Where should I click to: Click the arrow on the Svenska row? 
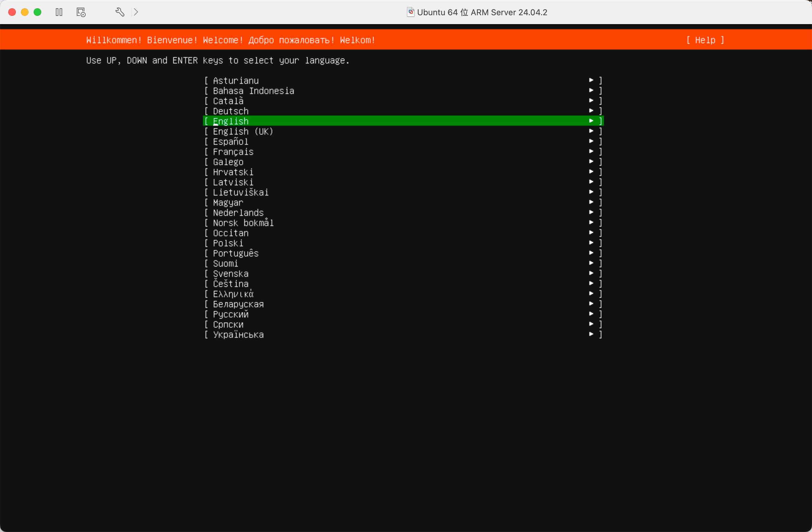point(591,273)
